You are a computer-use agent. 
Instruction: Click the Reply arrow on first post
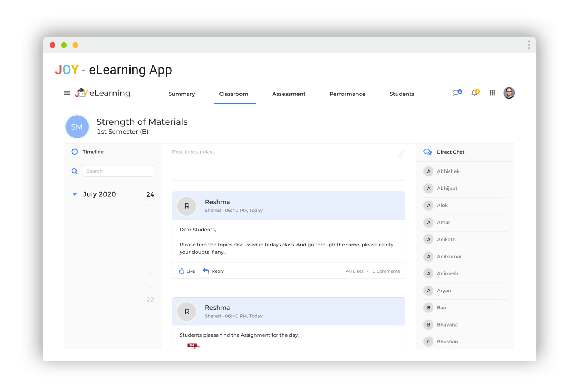pos(206,271)
